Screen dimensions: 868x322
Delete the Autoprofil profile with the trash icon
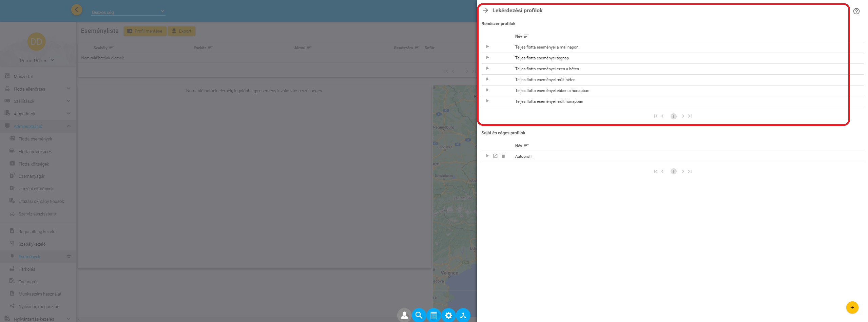pyautogui.click(x=503, y=156)
